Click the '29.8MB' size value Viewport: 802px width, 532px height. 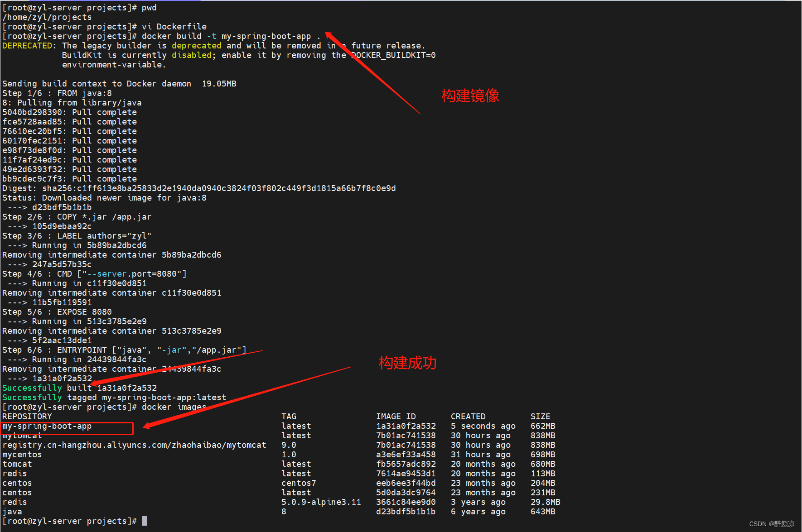pyautogui.click(x=546, y=502)
